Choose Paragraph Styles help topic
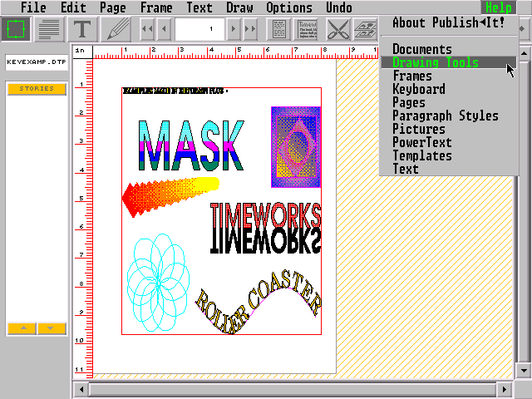The image size is (532, 399). [x=449, y=116]
